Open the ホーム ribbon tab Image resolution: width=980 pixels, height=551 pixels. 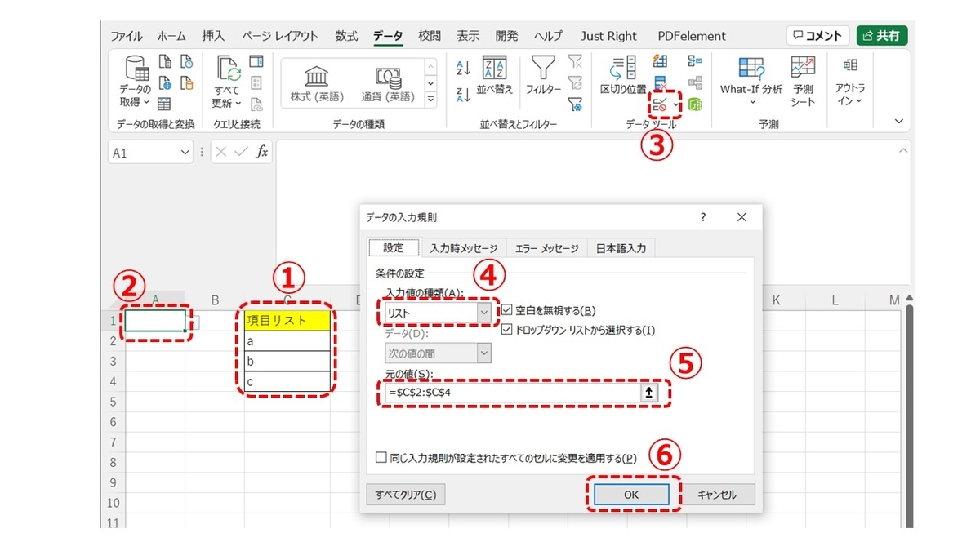(171, 35)
